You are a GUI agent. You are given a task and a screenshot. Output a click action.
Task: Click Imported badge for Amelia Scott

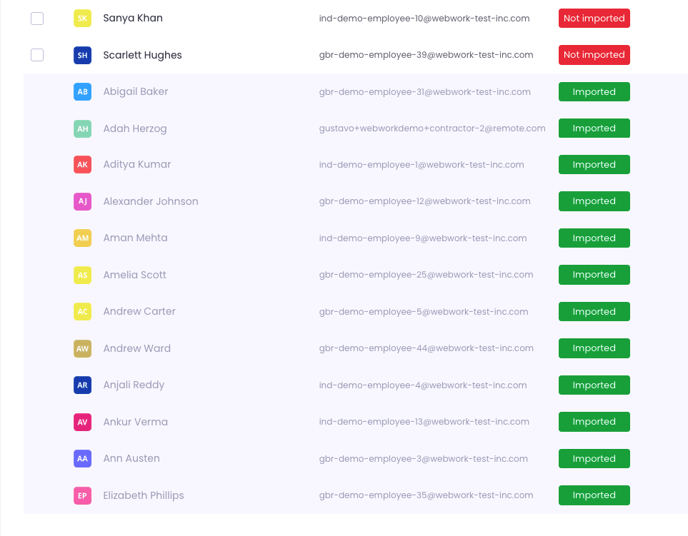click(594, 275)
